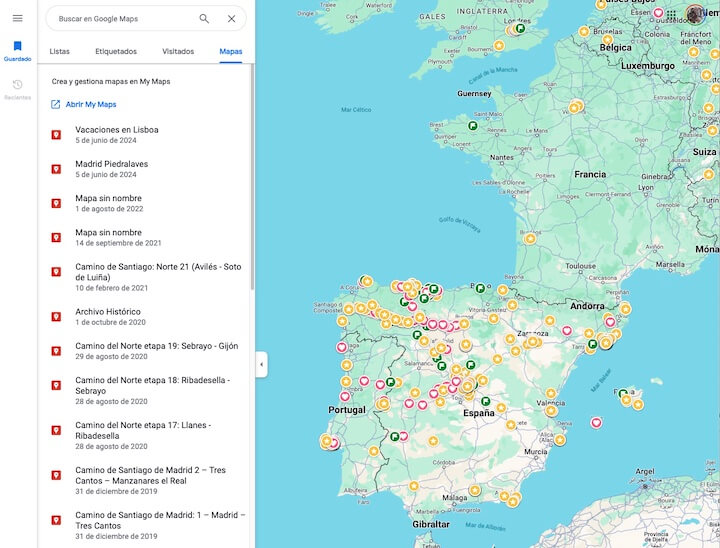The height and width of the screenshot is (548, 720).
Task: Click pin icon of map dated 14 de septiembre de 2021
Action: point(56,237)
